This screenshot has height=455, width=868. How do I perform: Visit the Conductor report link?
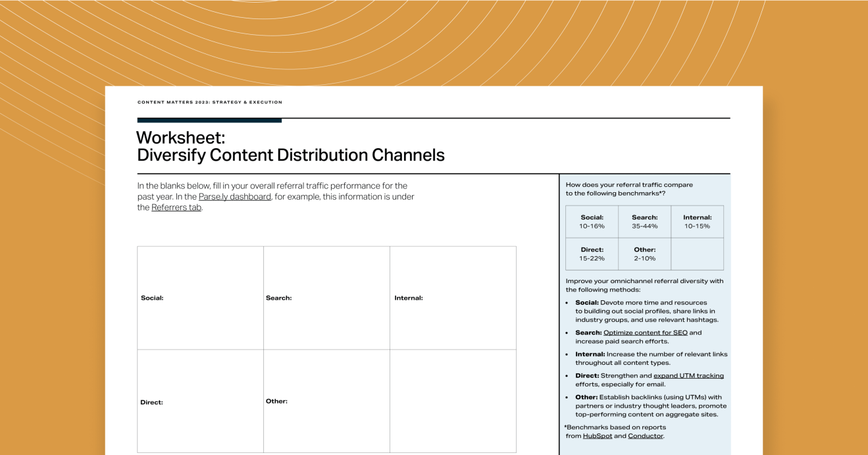tap(646, 436)
